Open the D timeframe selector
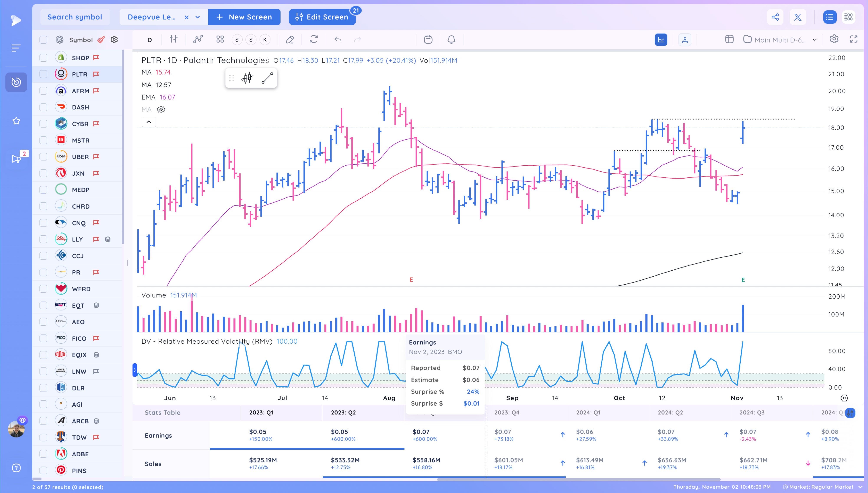Image resolution: width=868 pixels, height=493 pixels. 150,40
